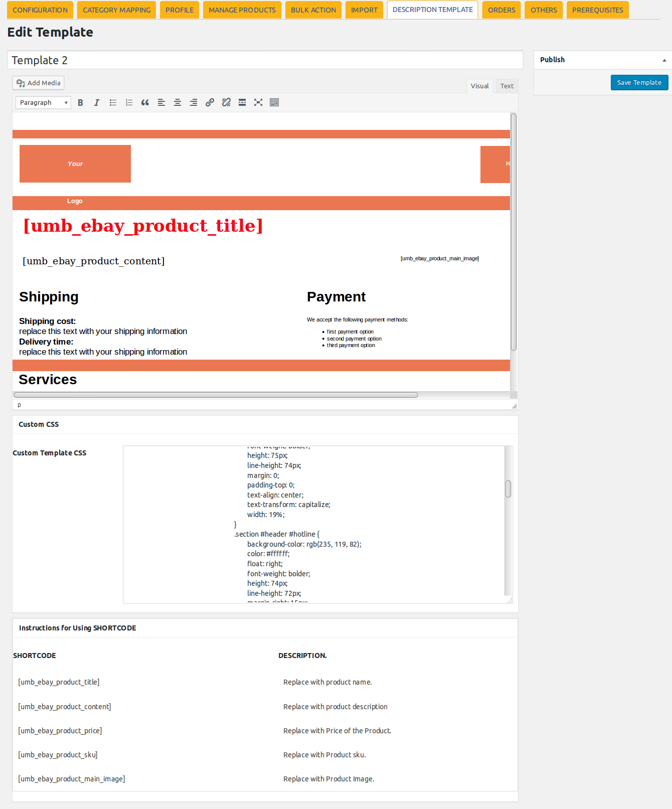Switch editor to Visual mode
This screenshot has width=672, height=809.
480,86
